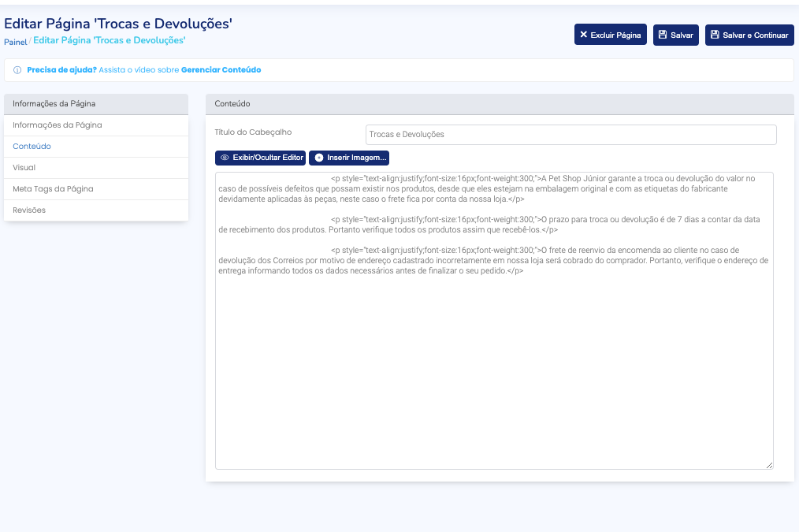Click the floppy disk Salvar button

(675, 35)
